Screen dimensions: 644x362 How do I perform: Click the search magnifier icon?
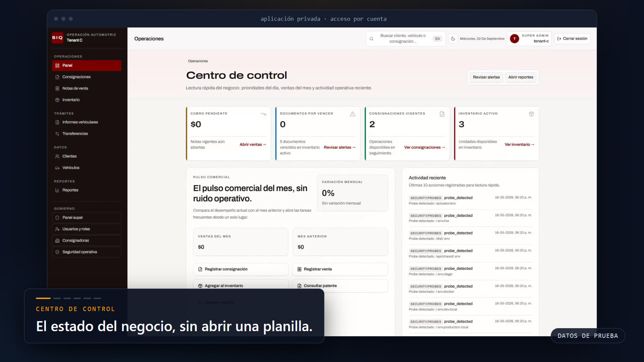tap(371, 39)
